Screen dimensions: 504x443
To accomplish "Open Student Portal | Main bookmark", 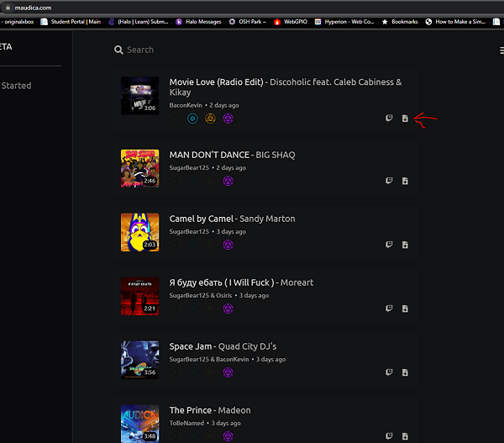I will pyautogui.click(x=71, y=22).
